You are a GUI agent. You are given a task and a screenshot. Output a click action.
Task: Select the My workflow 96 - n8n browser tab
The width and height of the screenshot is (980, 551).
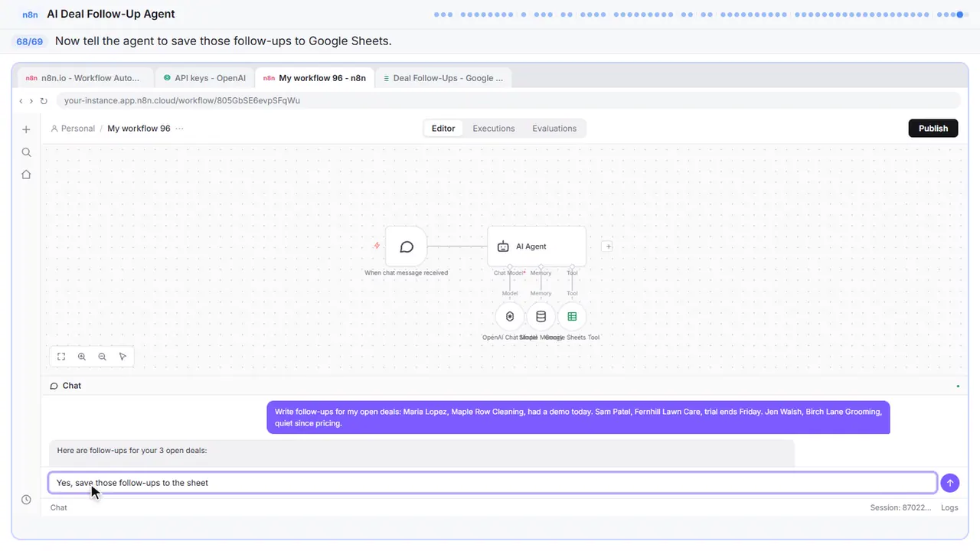(x=315, y=78)
